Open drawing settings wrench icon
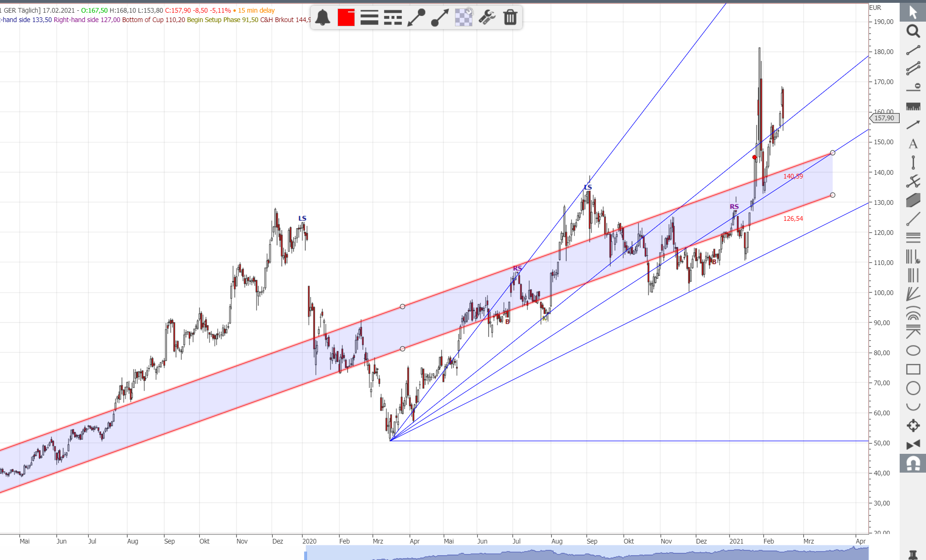This screenshot has height=560, width=926. click(487, 17)
